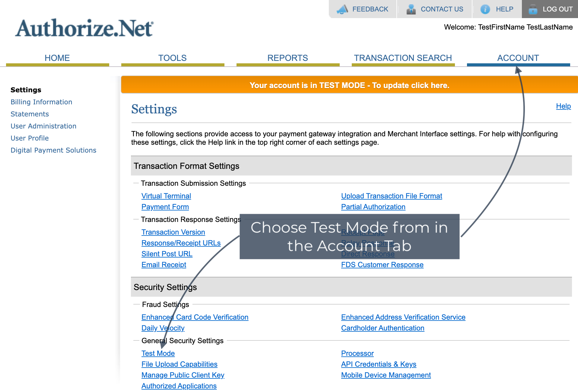
Task: Open Digital Payment Solutions in sidebar
Action: 53,150
